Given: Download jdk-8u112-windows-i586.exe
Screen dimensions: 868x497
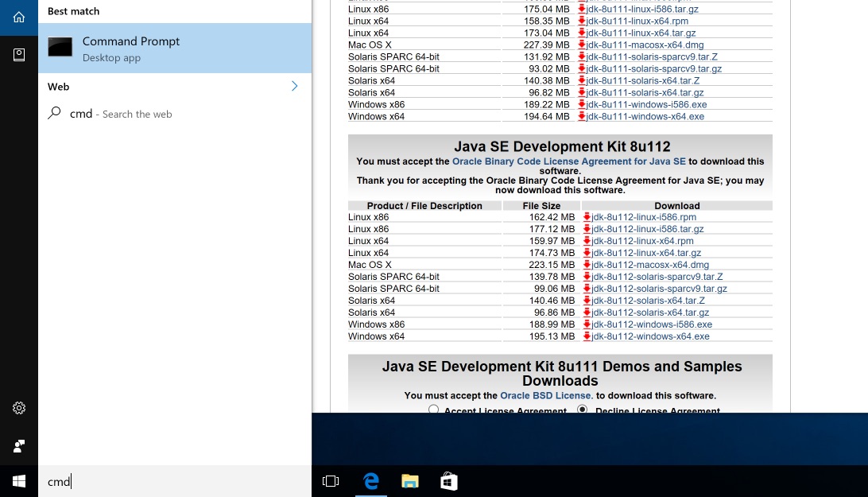Looking at the screenshot, I should pyautogui.click(x=652, y=324).
